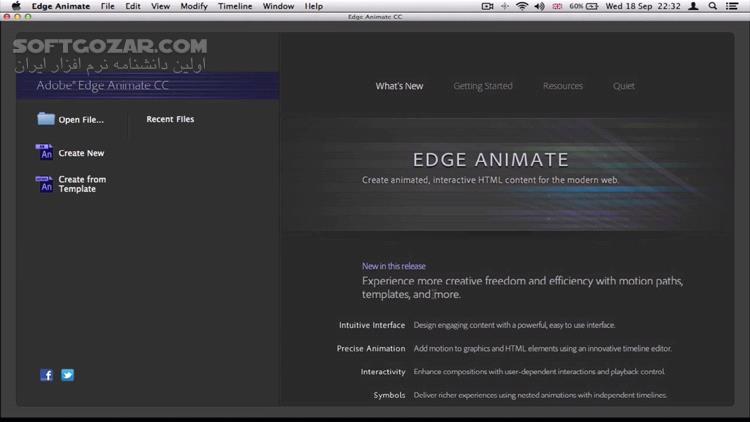Click the screen recording camera icon in the menu bar
This screenshot has height=422, width=750.
tap(487, 6)
